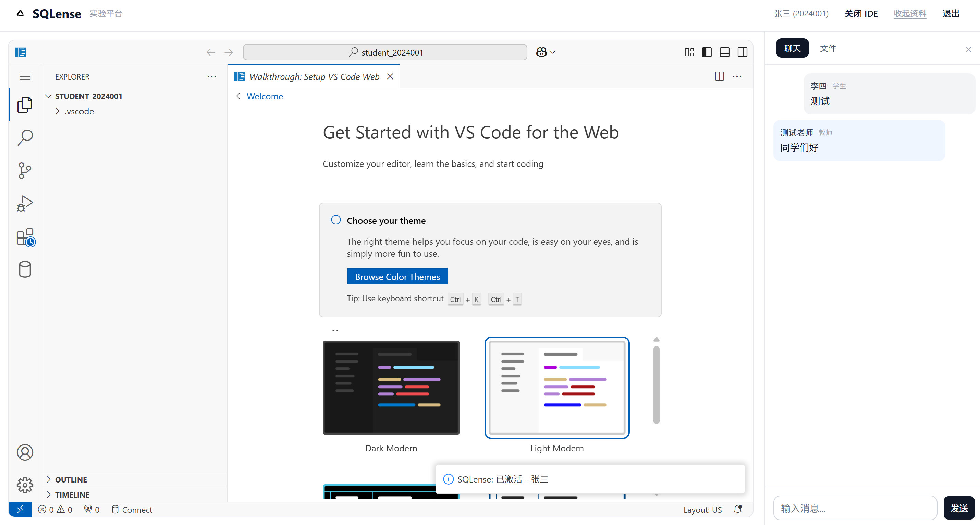Open errors and warnings count in status bar

coord(55,509)
